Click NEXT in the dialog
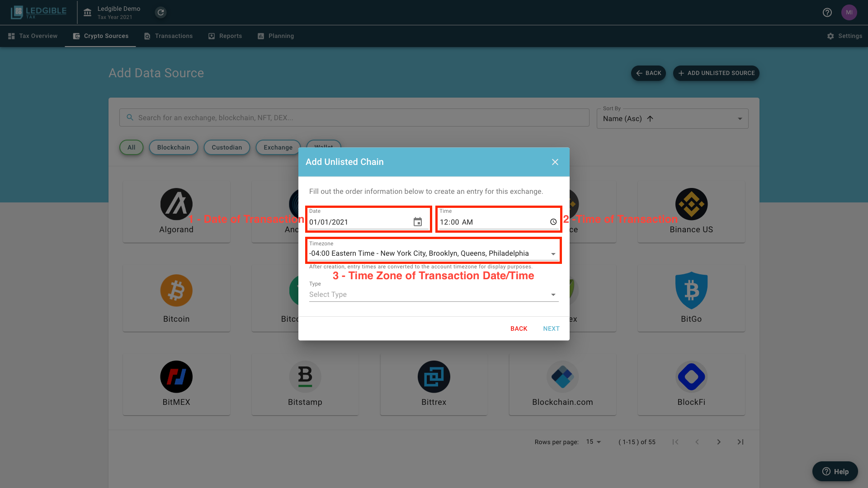Viewport: 868px width, 488px height. [x=551, y=328]
